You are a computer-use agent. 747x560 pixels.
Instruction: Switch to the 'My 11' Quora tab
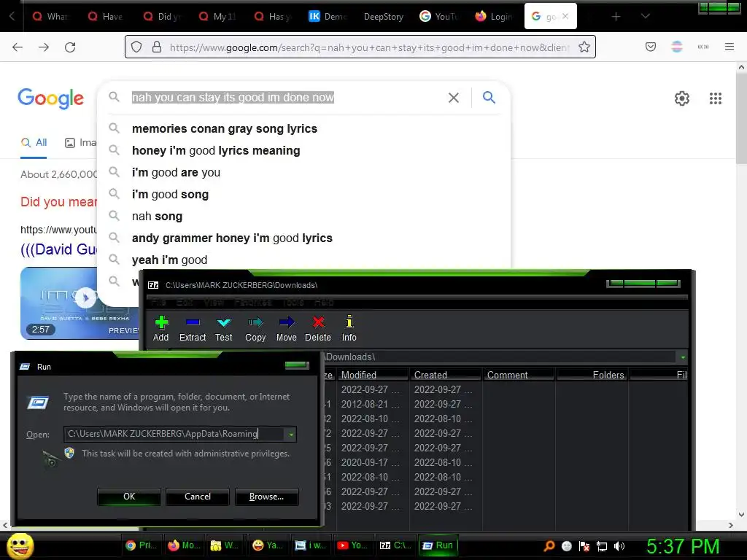click(x=217, y=17)
